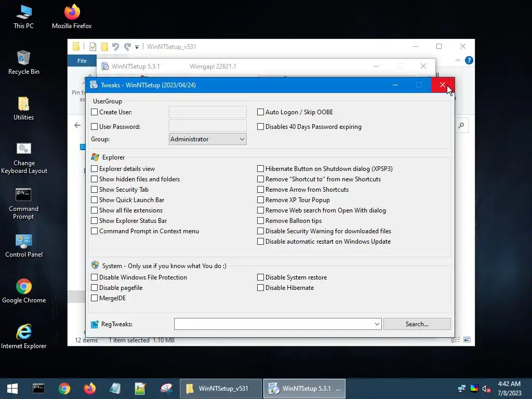Switch Explorer to details view icon
Viewport: 532px width, 399px height.
click(x=456, y=340)
